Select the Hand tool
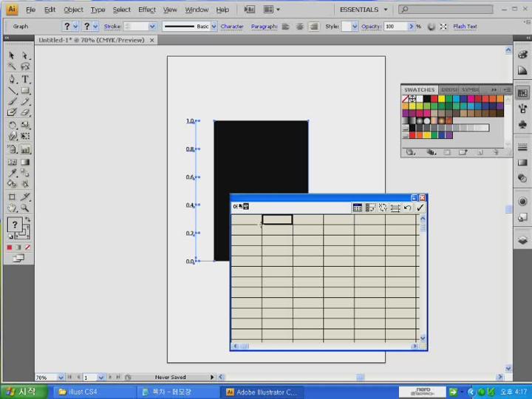The height and width of the screenshot is (399, 532). [12, 208]
